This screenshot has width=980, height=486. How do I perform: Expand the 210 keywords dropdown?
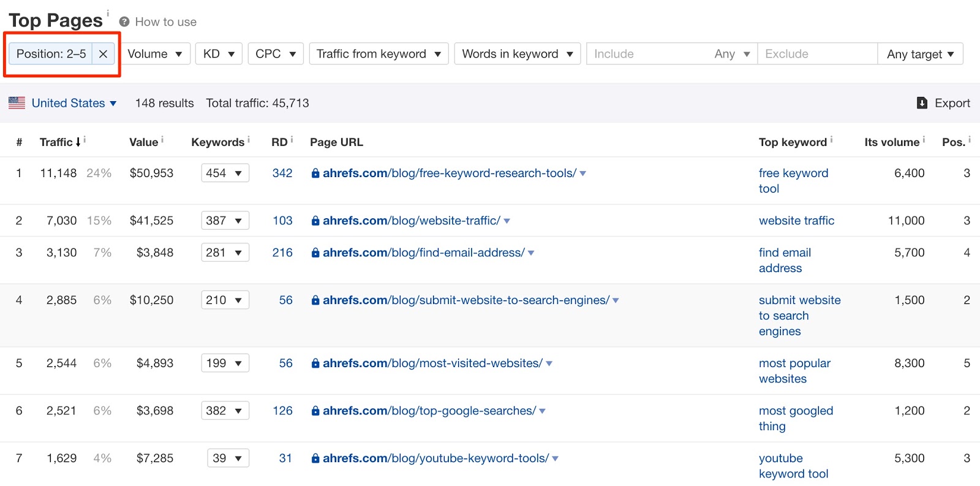pyautogui.click(x=225, y=300)
